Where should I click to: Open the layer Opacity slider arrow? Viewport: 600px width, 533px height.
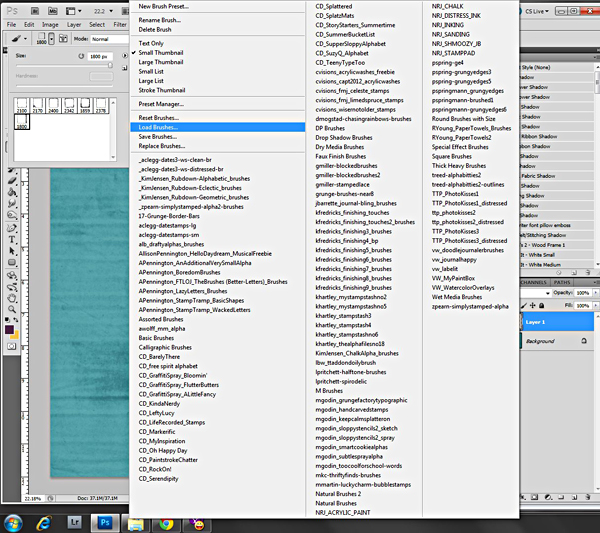coord(595,293)
